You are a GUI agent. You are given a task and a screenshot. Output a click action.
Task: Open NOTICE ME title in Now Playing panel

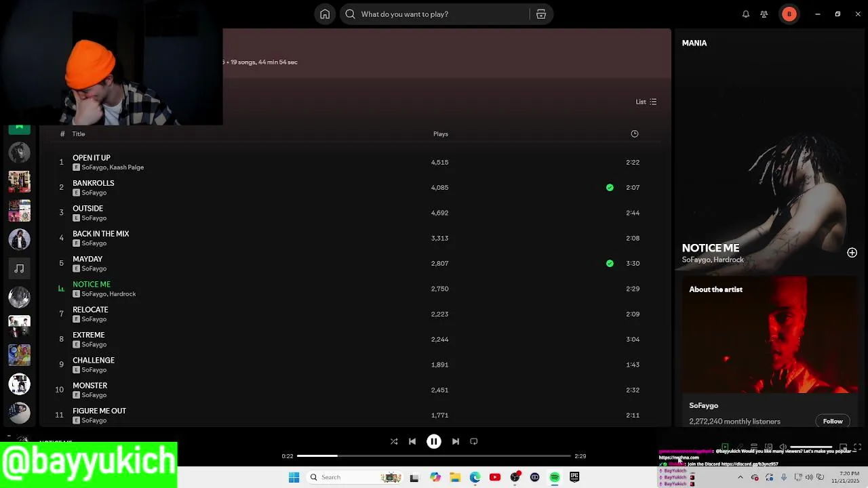tap(711, 248)
